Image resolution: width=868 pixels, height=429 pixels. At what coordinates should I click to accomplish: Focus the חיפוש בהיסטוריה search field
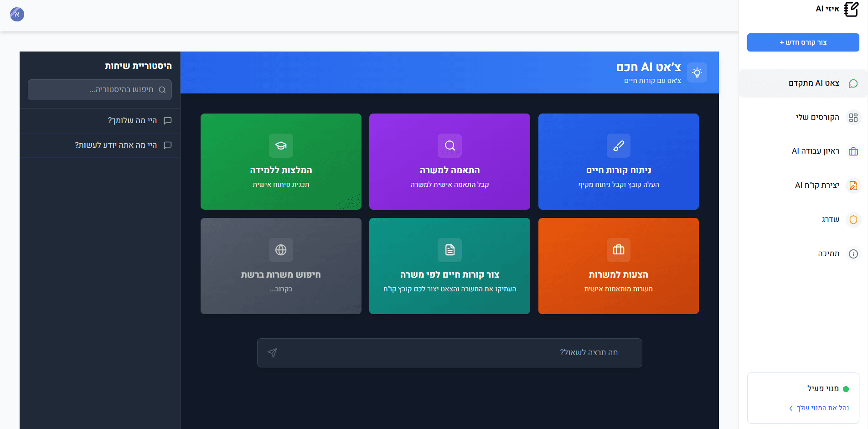tap(99, 90)
